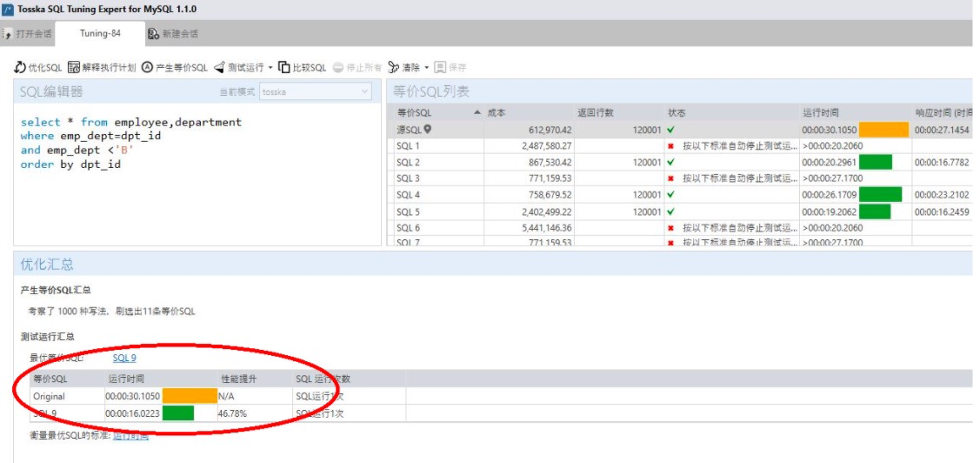This screenshot has width=980, height=463.
Task: Sort by the 成本 column header
Action: click(x=530, y=113)
